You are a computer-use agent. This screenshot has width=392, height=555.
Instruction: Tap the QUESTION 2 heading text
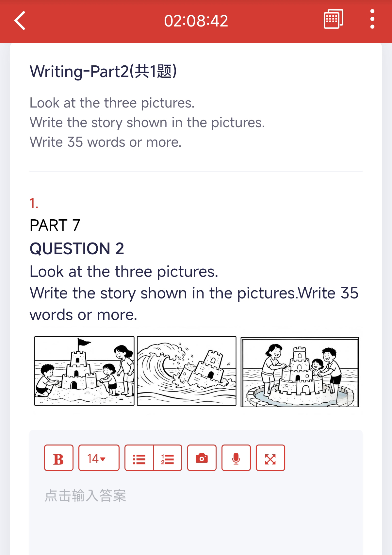pos(77,248)
